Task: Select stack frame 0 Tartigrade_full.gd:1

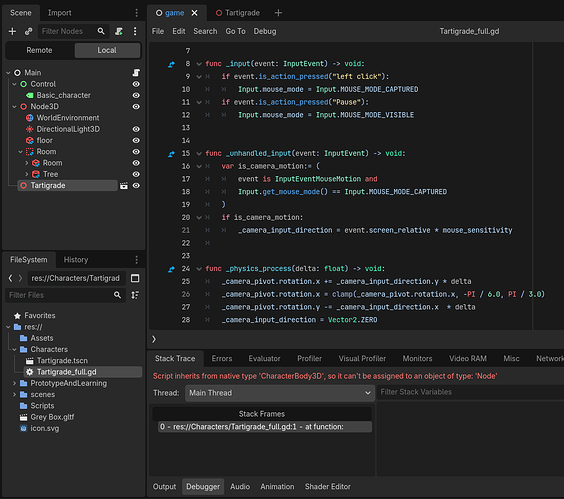Action: (265, 427)
